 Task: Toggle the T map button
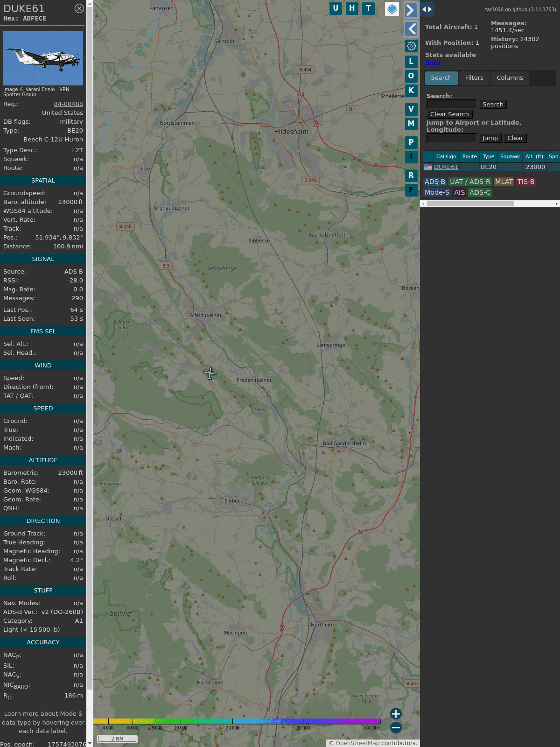coord(368,8)
